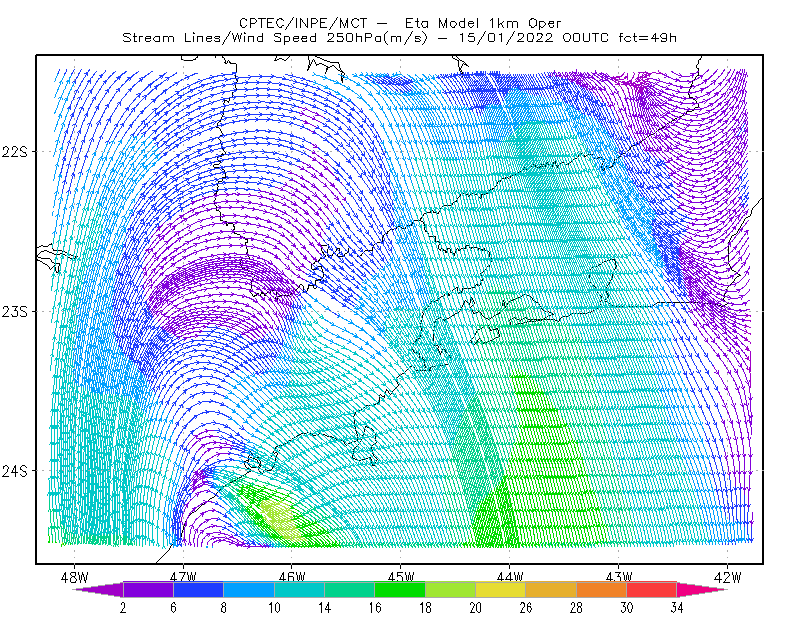Image resolution: width=800 pixels, height=618 pixels.
Task: Click the 22S latitude label
Action: (x=15, y=152)
